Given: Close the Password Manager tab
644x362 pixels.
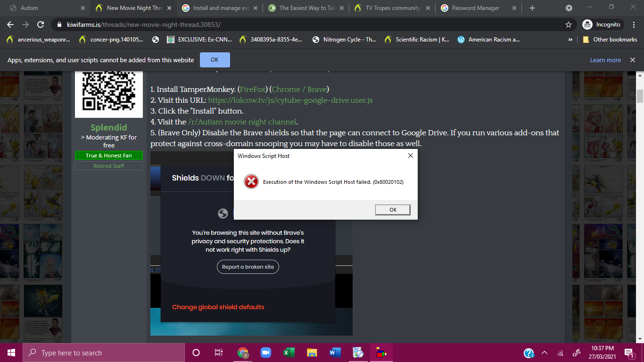Looking at the screenshot, I should pos(514,8).
